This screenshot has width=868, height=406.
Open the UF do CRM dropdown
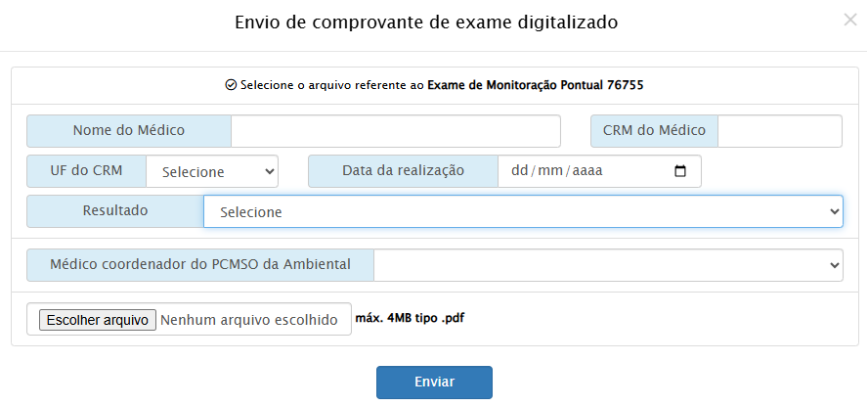[x=212, y=171]
